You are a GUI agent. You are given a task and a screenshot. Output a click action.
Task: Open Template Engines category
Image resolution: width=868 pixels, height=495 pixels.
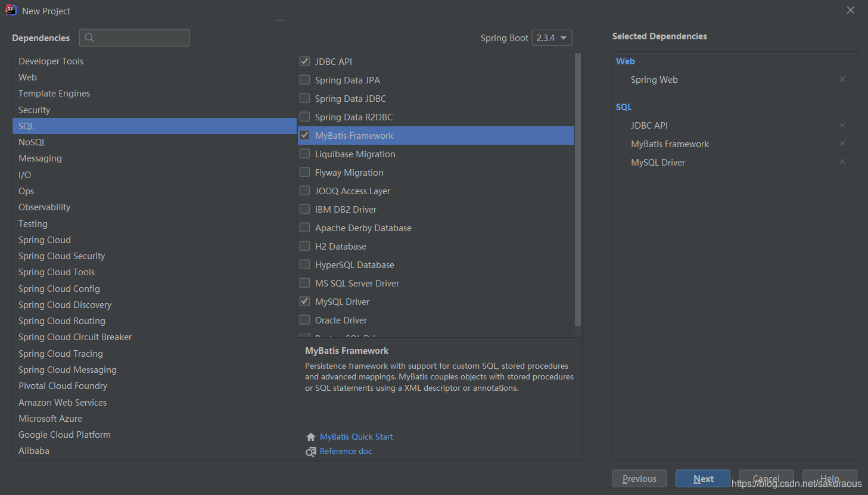(154, 94)
